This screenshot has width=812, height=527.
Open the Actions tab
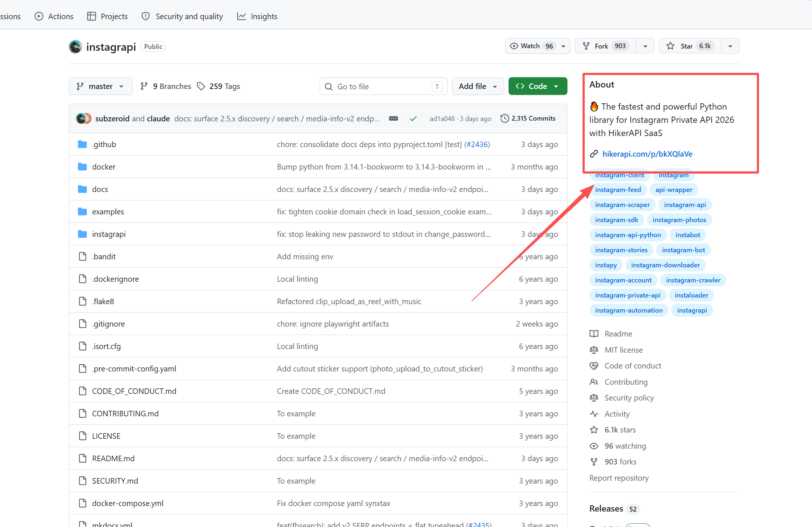click(54, 16)
